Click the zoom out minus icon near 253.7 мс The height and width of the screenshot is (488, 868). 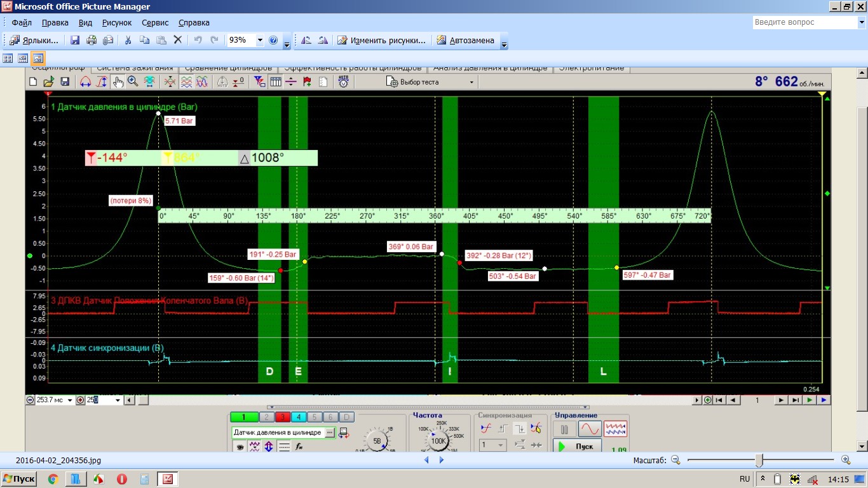click(30, 400)
